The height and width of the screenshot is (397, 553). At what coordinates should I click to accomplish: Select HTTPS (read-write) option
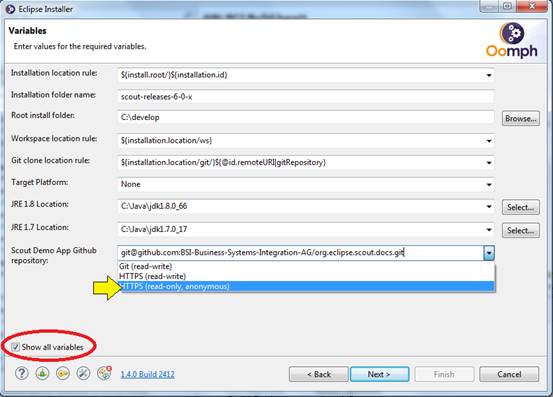(x=306, y=276)
